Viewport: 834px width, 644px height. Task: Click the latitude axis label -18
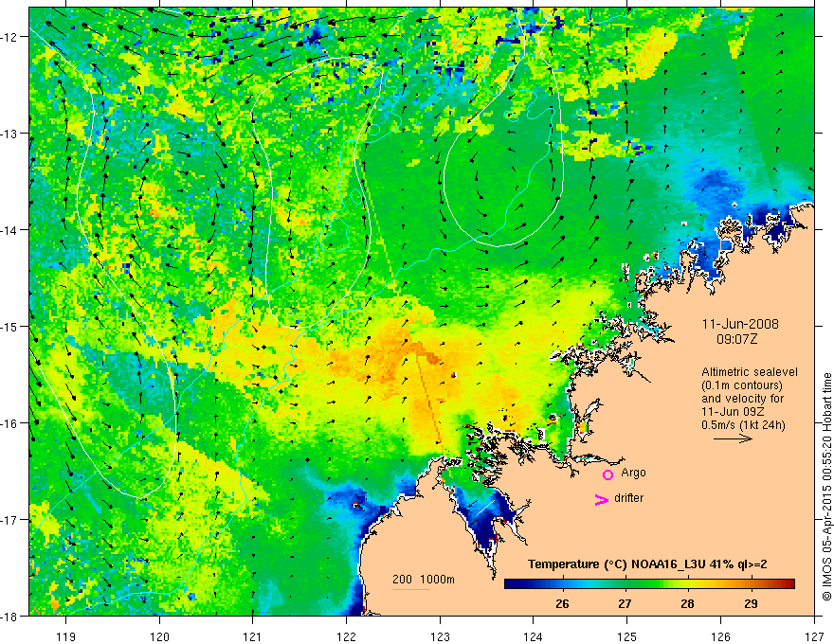(x=9, y=617)
